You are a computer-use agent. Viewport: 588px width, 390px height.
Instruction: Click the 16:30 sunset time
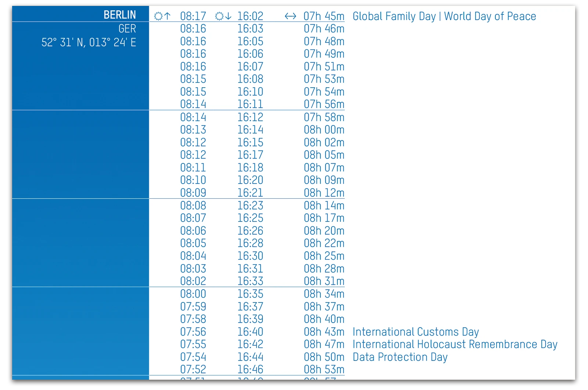click(250, 256)
